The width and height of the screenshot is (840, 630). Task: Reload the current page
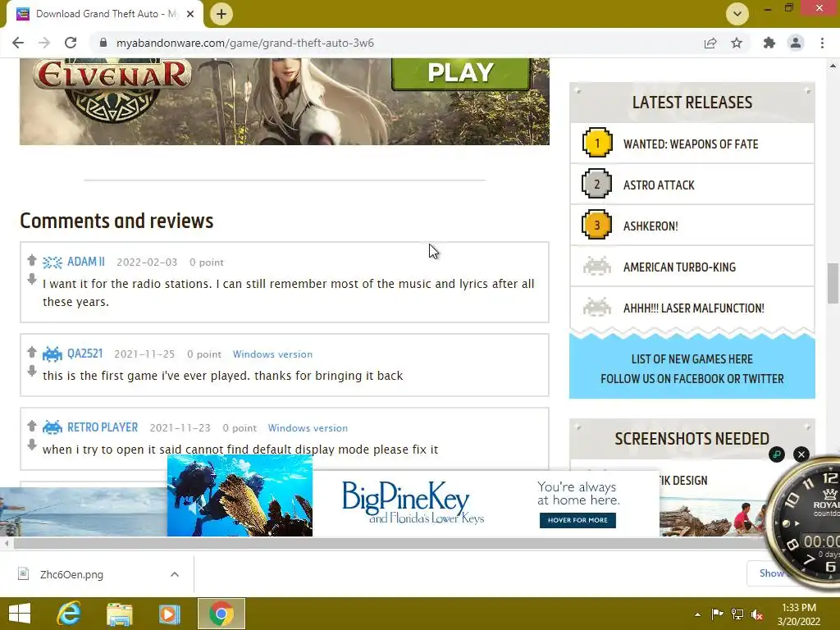tap(71, 43)
